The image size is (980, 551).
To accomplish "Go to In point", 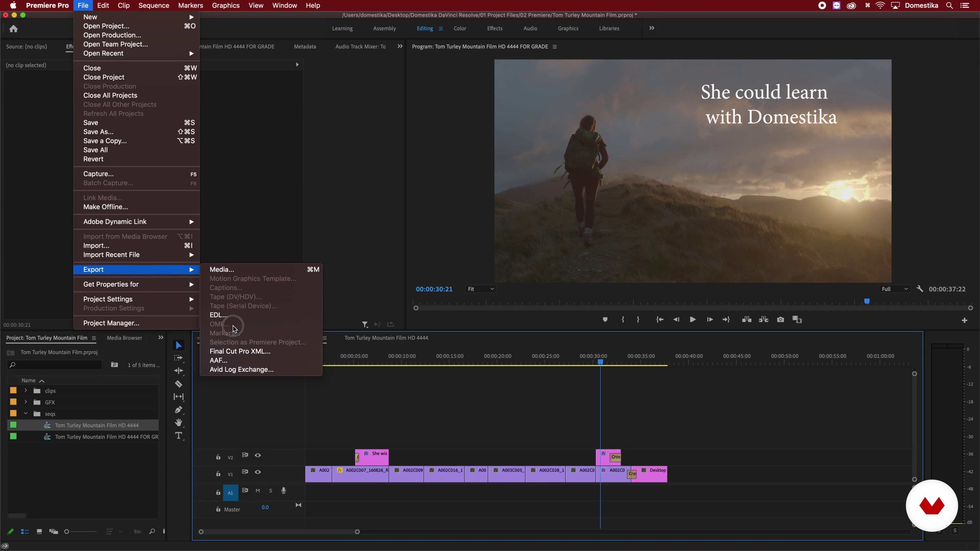I will pos(660,320).
